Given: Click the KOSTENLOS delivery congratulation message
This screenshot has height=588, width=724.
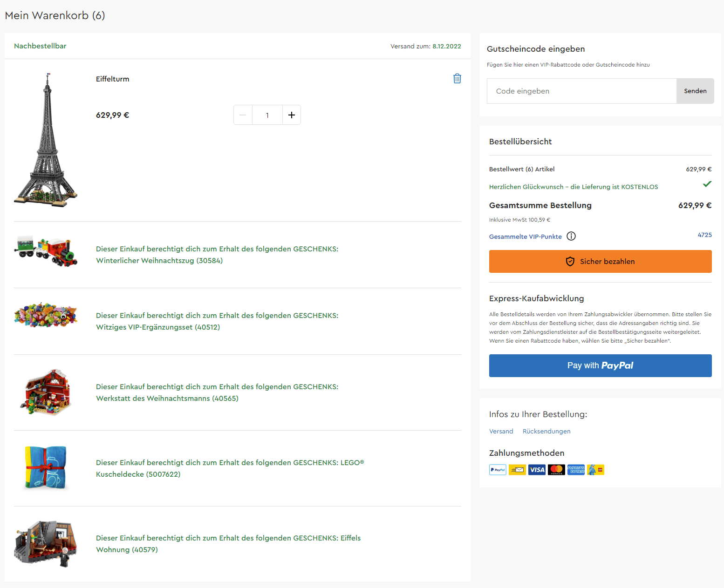Looking at the screenshot, I should pyautogui.click(x=574, y=187).
